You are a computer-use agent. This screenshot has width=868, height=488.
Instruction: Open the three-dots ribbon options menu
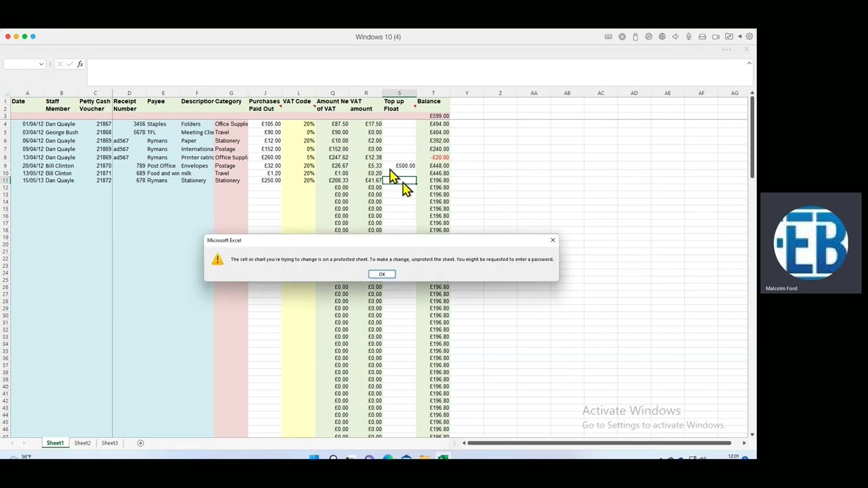(726, 49)
